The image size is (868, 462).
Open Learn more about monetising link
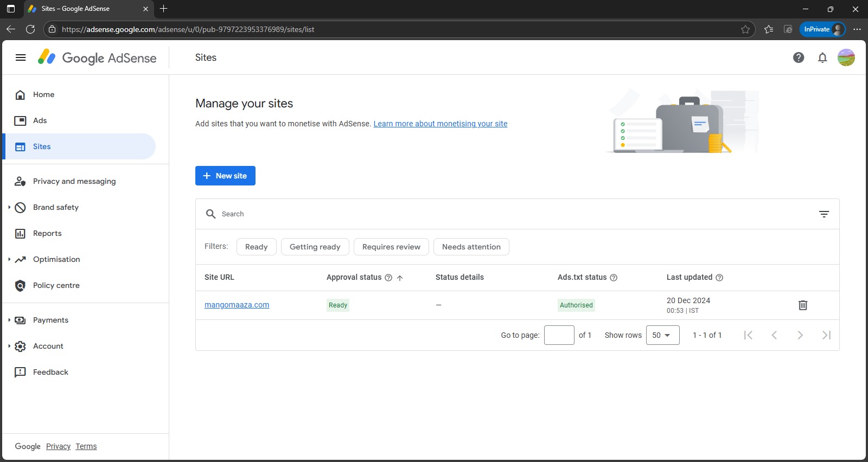click(441, 124)
